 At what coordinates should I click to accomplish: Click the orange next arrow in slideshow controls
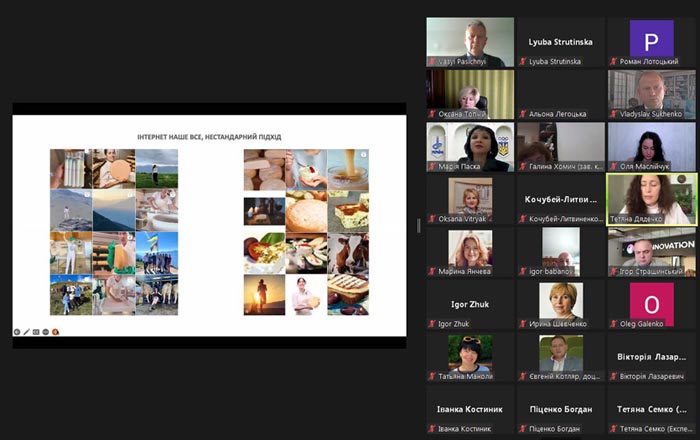55,332
